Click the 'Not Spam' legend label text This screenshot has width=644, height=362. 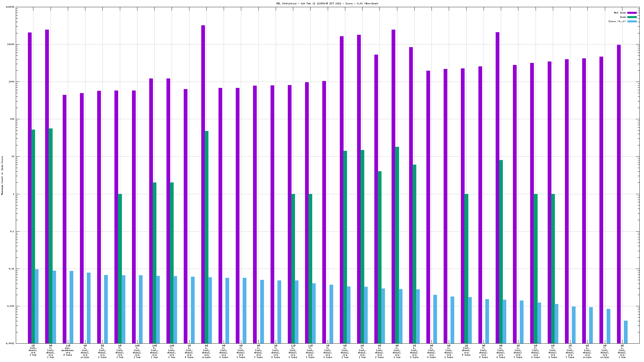[x=620, y=13]
